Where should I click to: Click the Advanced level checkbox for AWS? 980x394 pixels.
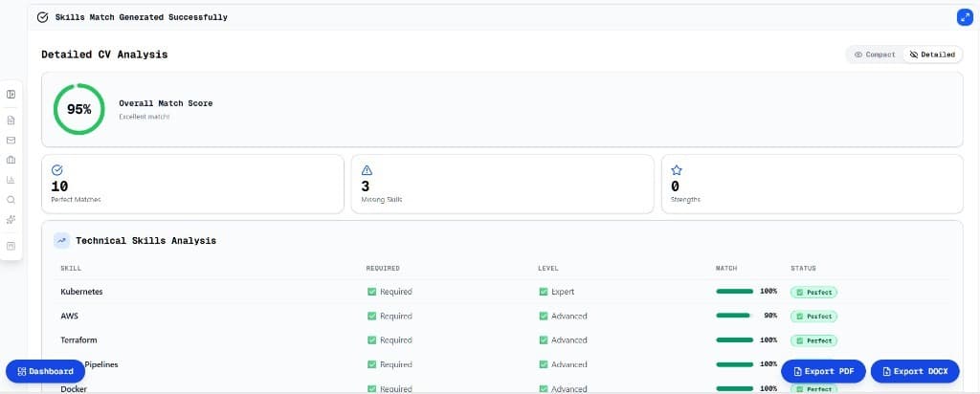(x=544, y=316)
